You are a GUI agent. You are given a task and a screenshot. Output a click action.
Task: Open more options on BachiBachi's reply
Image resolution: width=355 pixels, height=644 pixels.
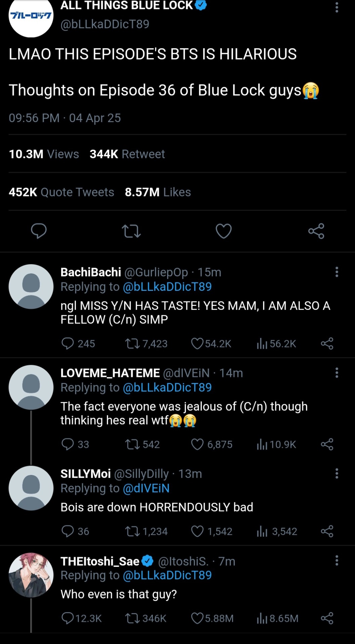click(337, 272)
